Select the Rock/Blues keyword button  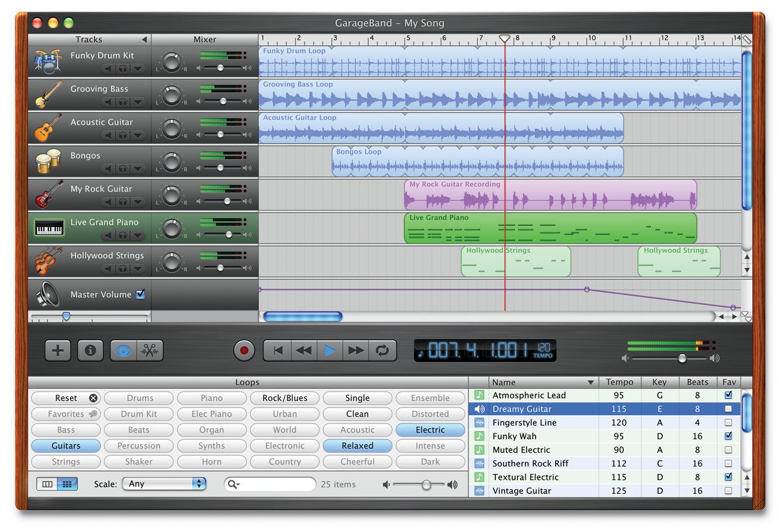(285, 398)
